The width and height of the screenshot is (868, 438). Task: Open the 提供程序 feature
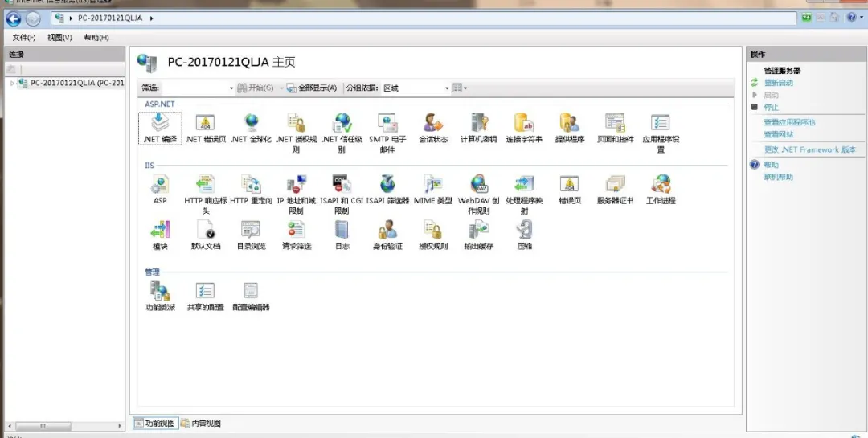click(570, 129)
